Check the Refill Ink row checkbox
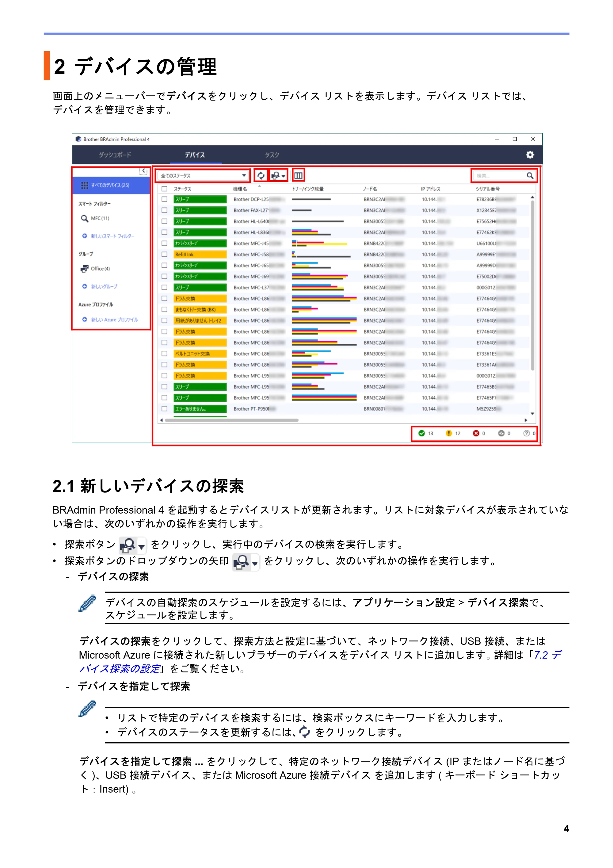Image resolution: width=613 pixels, height=868 pixels. [164, 254]
